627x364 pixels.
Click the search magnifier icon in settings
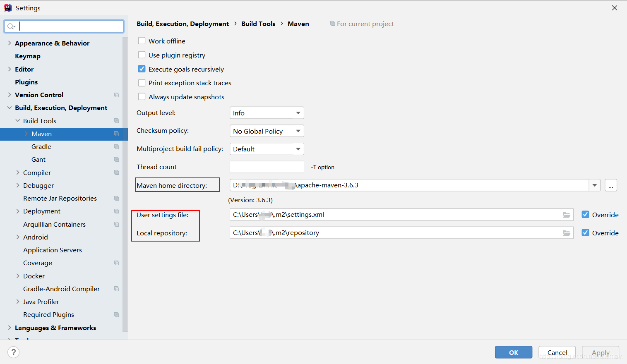pyautogui.click(x=11, y=26)
